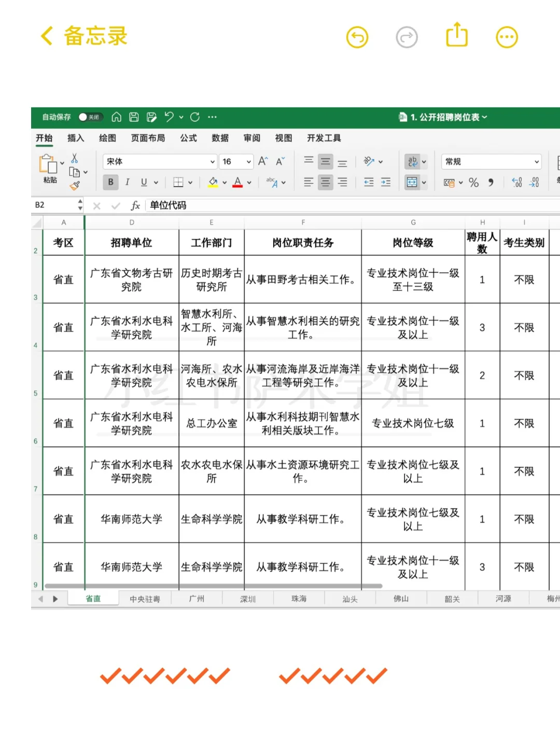Select top vertical alignment

(x=309, y=161)
